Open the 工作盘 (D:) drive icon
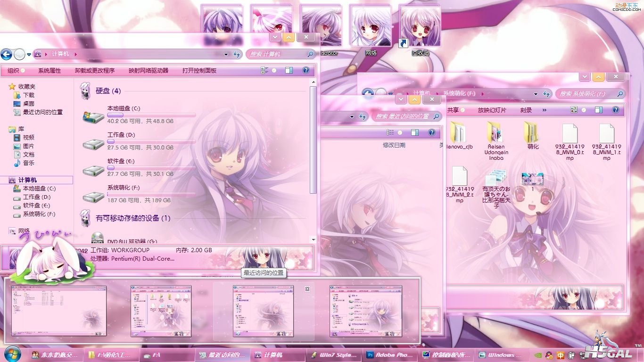The width and height of the screenshot is (644, 362). click(x=93, y=142)
